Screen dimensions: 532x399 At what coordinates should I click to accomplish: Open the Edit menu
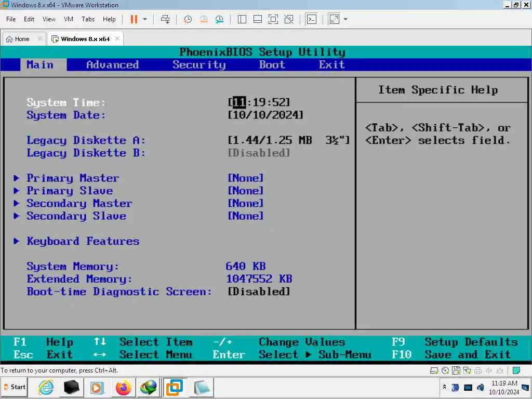click(29, 19)
